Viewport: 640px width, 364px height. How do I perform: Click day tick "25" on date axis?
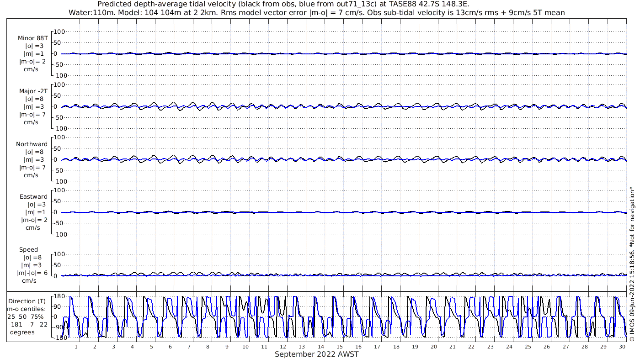(528, 347)
